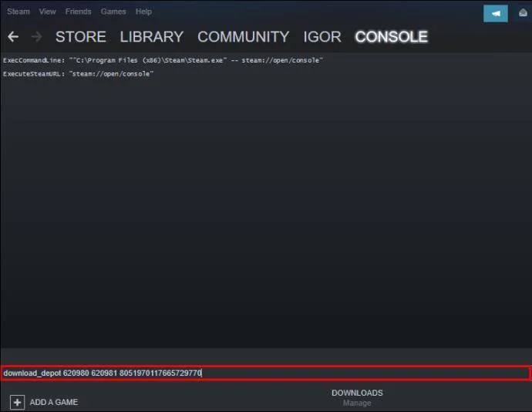Select the CONSOLE tab
The width and height of the screenshot is (532, 412).
pos(392,37)
